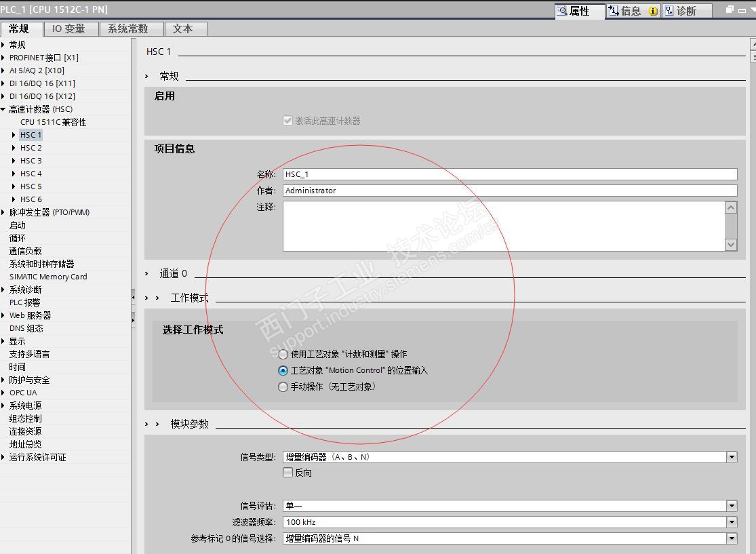Click the 诊断 tab diagnostics icon
Viewport: 756px width, 554px height.
[669, 11]
